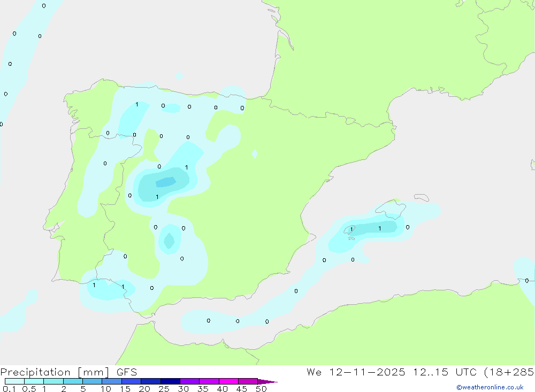Click the 'GFS' model label
Viewport: 535px width, 392px height.
pyautogui.click(x=127, y=372)
